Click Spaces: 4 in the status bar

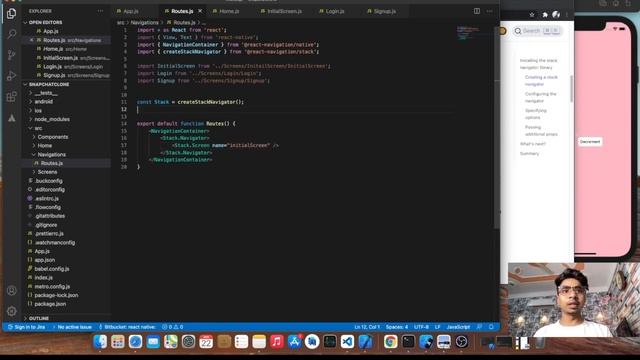397,327
